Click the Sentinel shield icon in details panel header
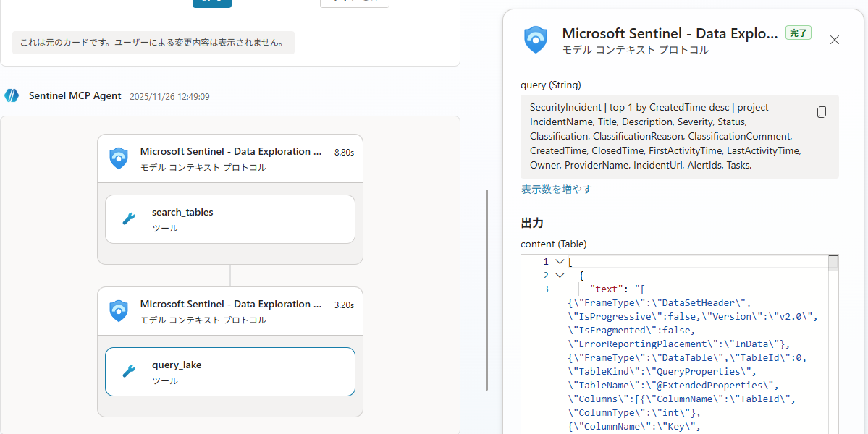The height and width of the screenshot is (434, 868). (536, 40)
